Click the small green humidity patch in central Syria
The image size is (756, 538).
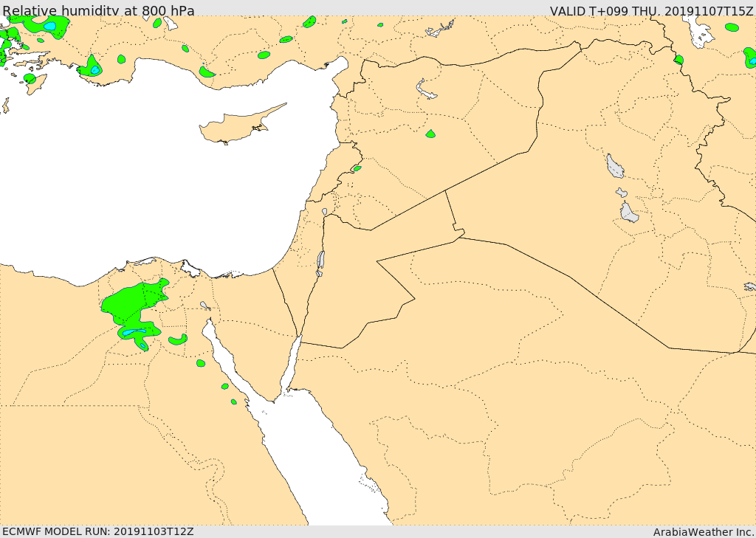[430, 134]
